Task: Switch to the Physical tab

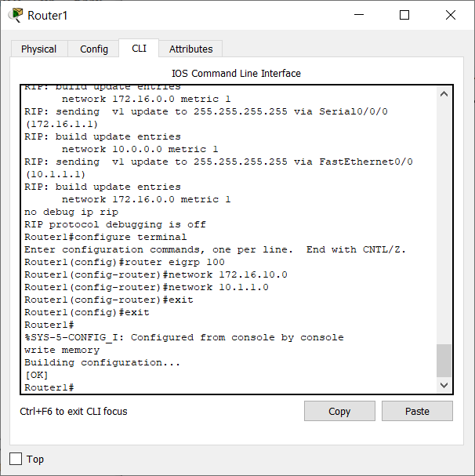Action: point(39,49)
